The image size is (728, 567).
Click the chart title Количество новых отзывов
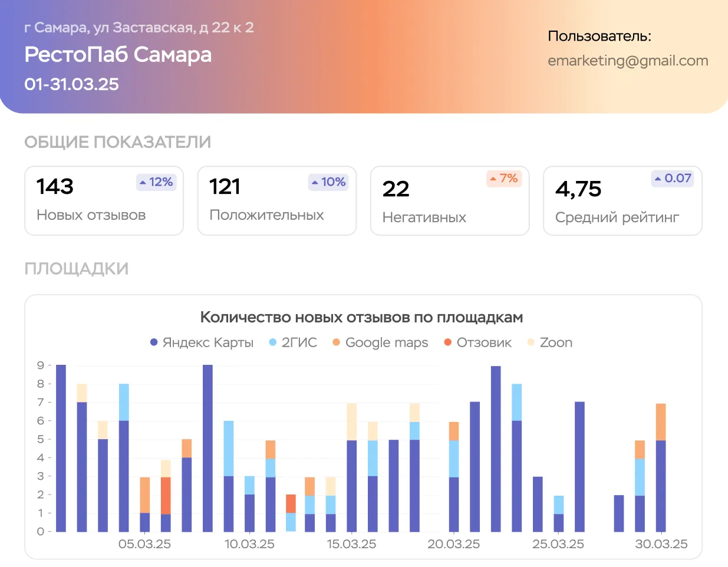tap(361, 317)
